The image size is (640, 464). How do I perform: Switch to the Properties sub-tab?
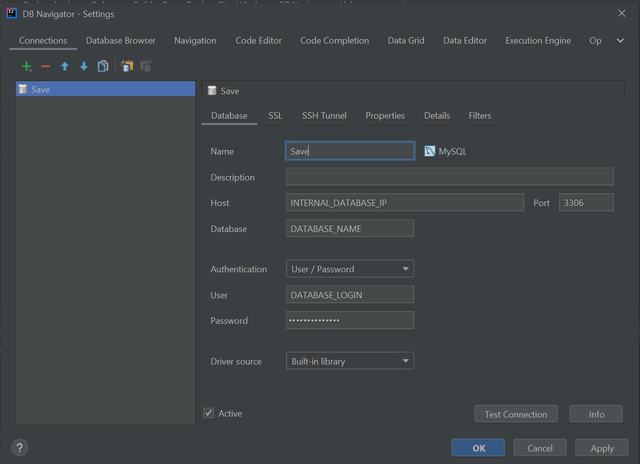pos(385,115)
